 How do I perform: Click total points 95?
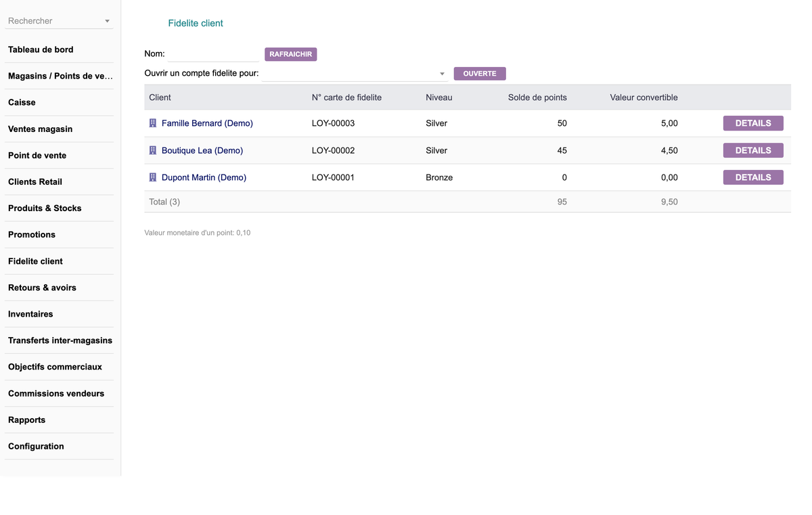point(562,202)
